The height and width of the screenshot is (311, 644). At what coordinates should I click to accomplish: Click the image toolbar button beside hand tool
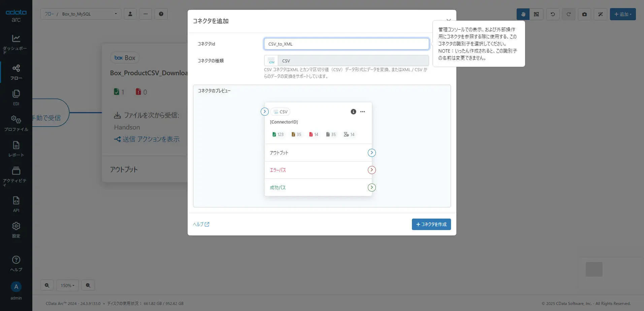536,14
